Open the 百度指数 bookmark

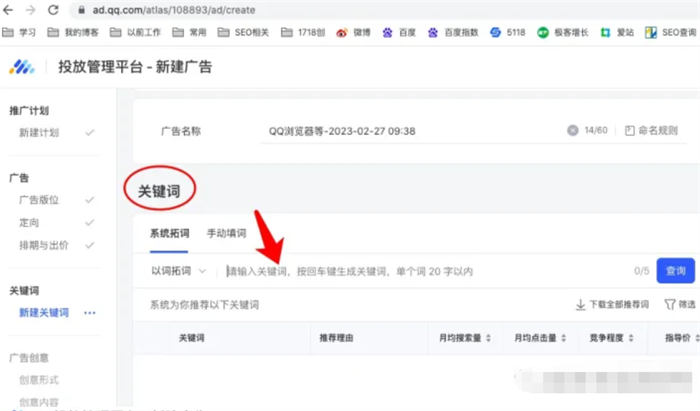[x=461, y=32]
